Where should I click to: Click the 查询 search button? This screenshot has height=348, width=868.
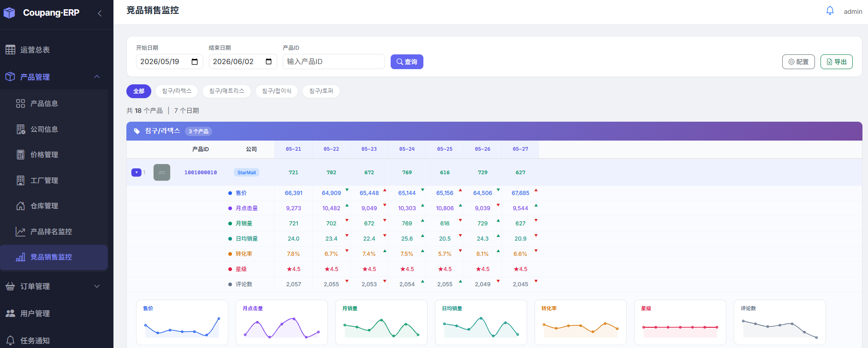(x=407, y=62)
